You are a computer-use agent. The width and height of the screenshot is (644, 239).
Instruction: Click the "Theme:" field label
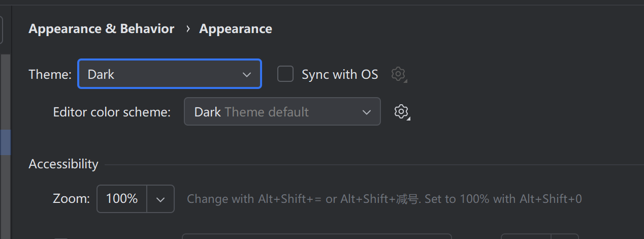pyautogui.click(x=50, y=74)
